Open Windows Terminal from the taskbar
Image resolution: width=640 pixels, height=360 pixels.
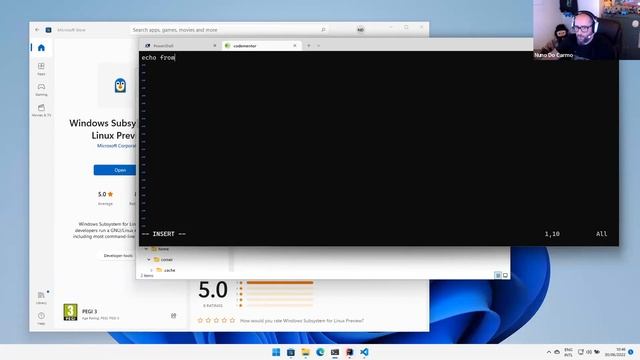click(335, 352)
